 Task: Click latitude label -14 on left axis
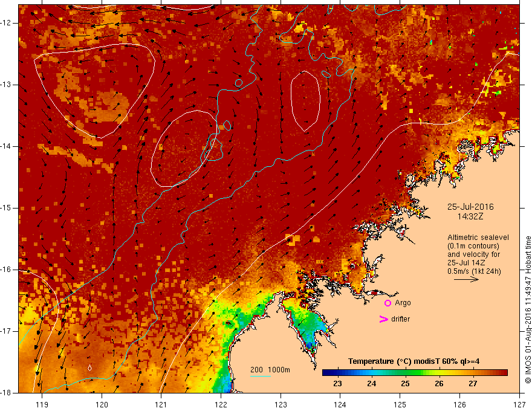pyautogui.click(x=6, y=146)
